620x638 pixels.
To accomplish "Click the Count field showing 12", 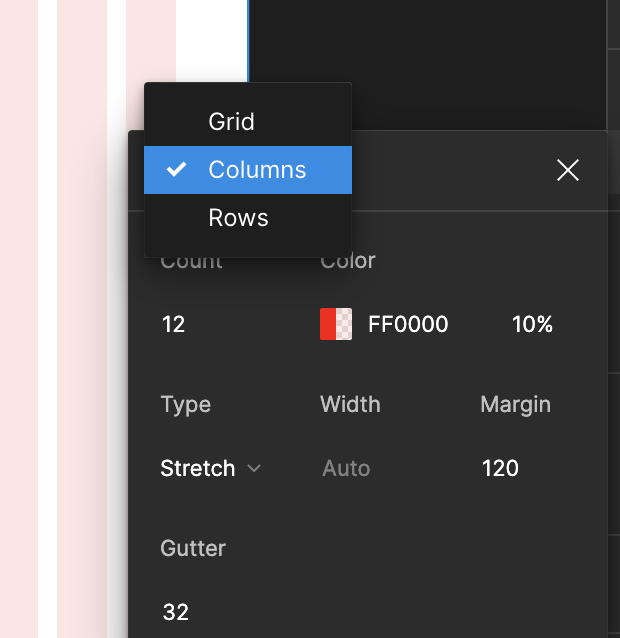I will click(x=174, y=324).
